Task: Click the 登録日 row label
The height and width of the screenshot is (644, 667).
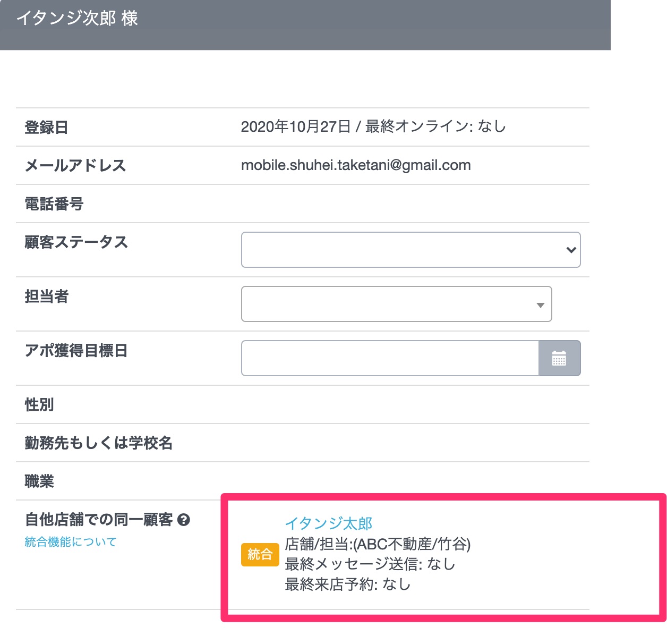Action: pos(46,128)
